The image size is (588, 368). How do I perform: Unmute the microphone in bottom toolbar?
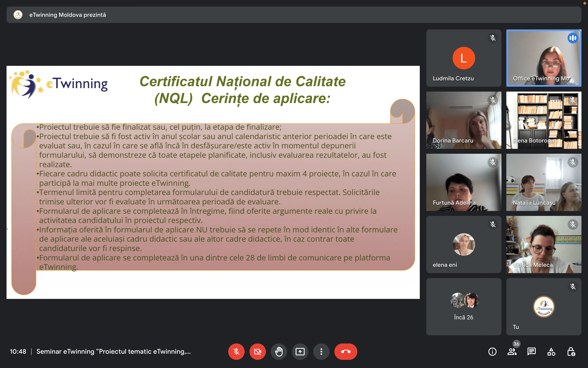click(x=236, y=351)
